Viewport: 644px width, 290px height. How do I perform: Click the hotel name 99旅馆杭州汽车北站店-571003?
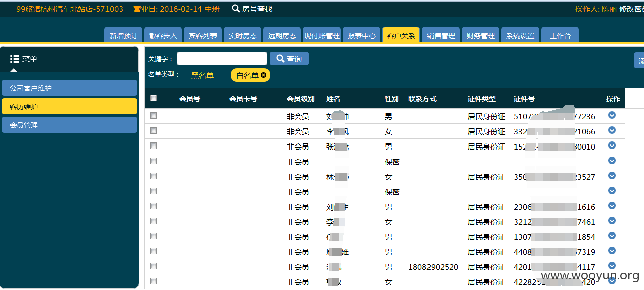click(x=69, y=9)
